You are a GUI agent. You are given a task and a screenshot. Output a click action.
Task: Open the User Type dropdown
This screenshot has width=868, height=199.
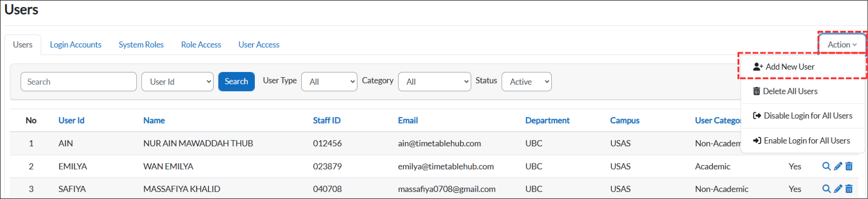click(329, 81)
